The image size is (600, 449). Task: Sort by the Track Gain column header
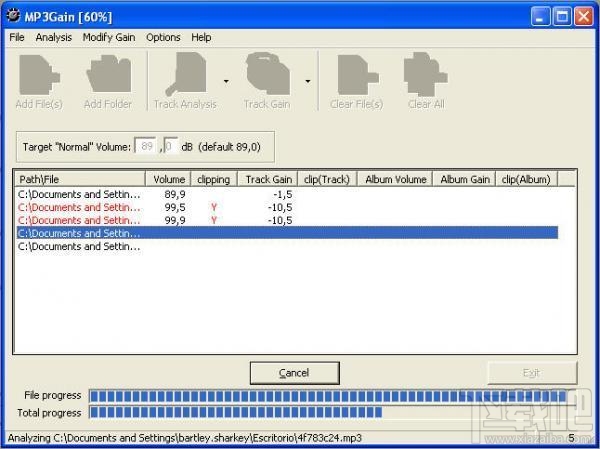pos(267,179)
